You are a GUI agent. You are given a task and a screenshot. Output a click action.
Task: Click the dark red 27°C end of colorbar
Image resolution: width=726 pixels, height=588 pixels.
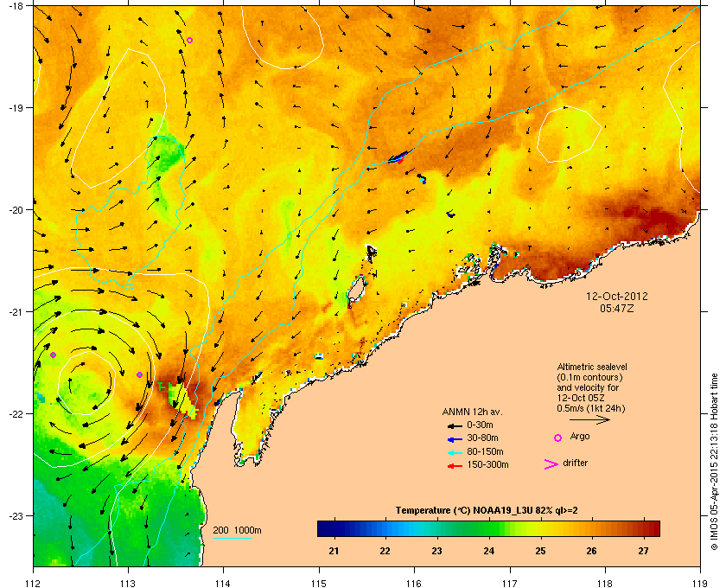(652, 528)
